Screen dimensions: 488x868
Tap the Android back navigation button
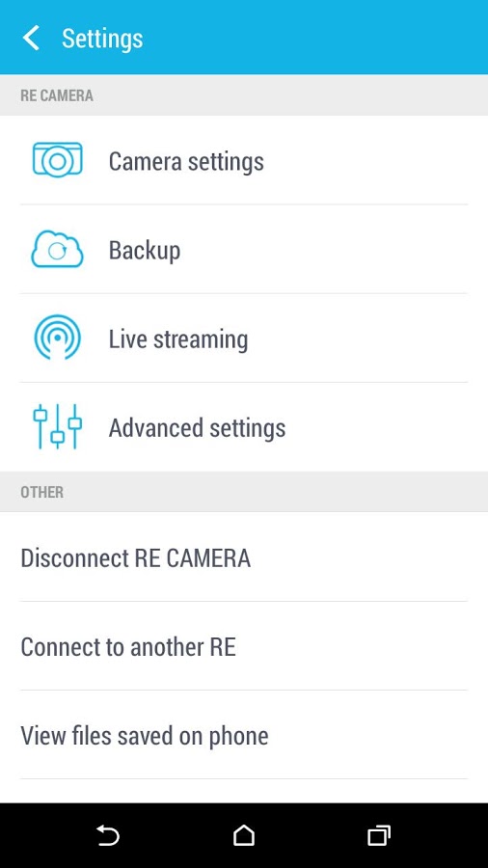coord(108,835)
